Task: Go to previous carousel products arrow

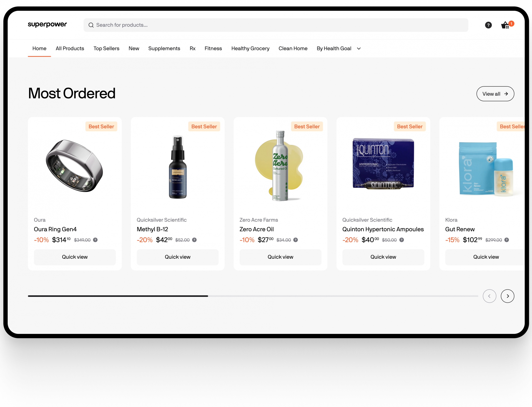Action: 489,296
